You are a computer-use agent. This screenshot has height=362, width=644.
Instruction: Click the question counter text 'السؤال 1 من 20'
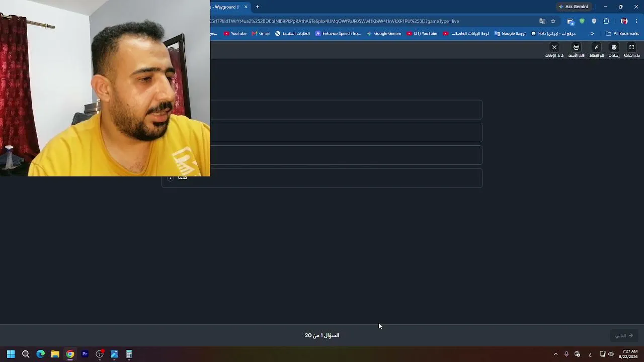point(322,335)
